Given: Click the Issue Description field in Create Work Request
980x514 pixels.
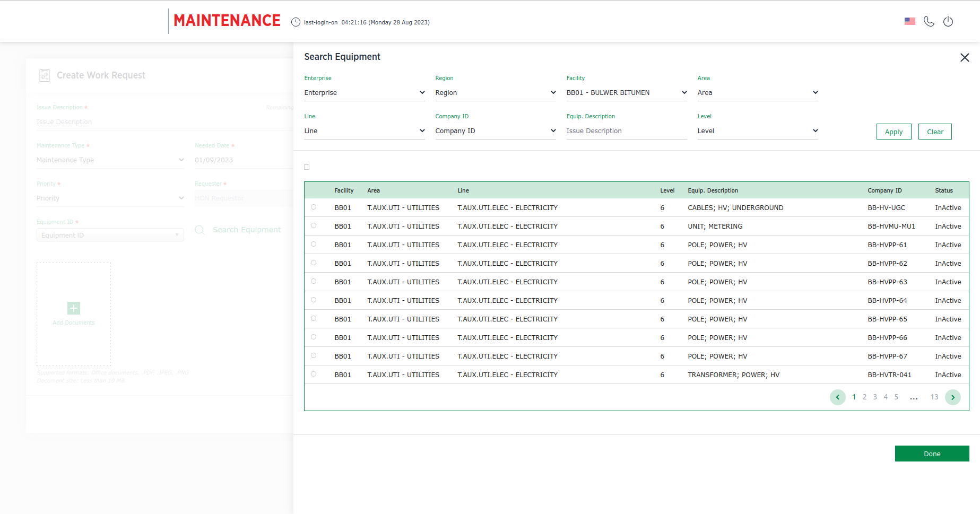Looking at the screenshot, I should click(164, 122).
